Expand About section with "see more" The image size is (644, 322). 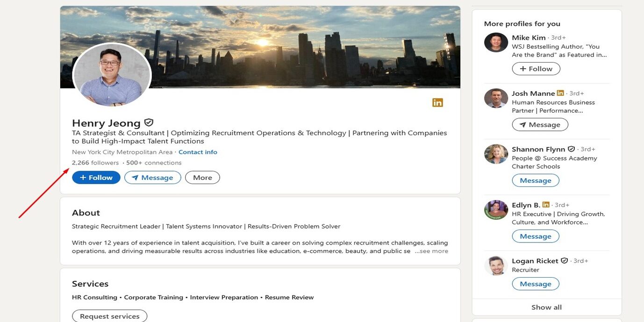(x=431, y=251)
